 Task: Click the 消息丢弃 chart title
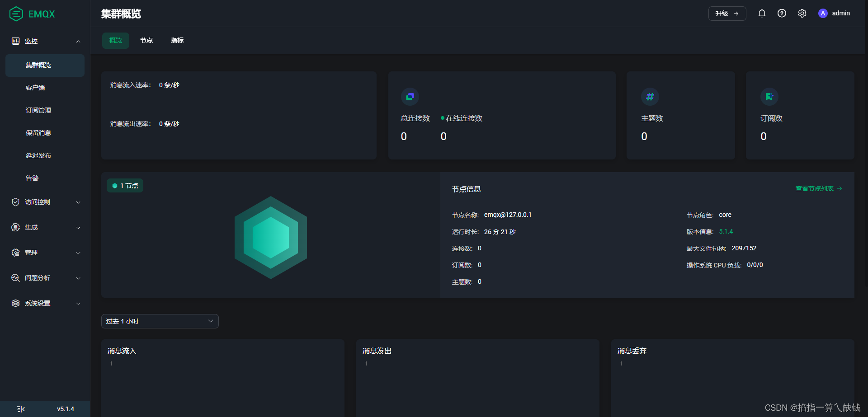tap(632, 351)
